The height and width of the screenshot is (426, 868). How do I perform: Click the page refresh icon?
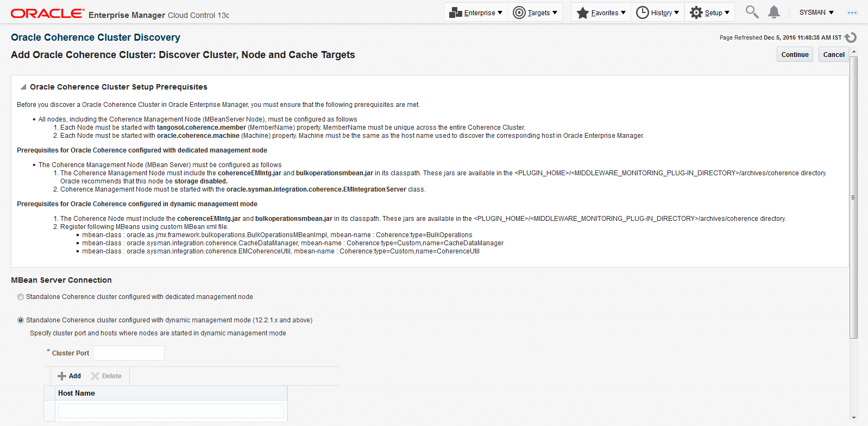(851, 37)
